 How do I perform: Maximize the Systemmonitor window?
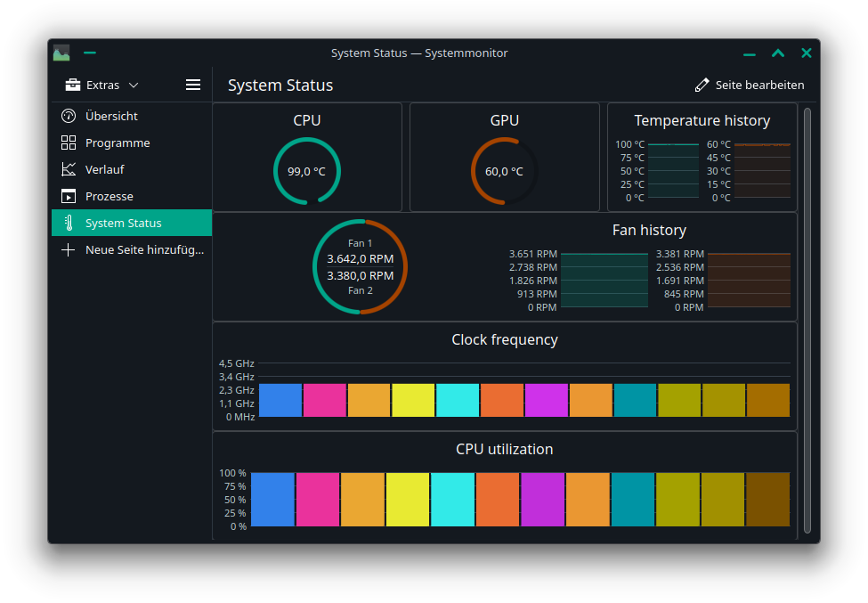click(778, 53)
